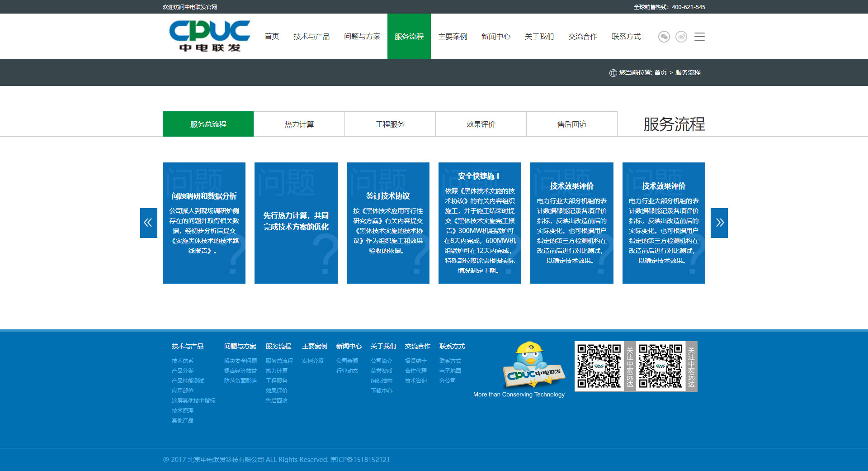This screenshot has width=868, height=471.
Task: Open the 下载中心 footer link
Action: pos(381,391)
